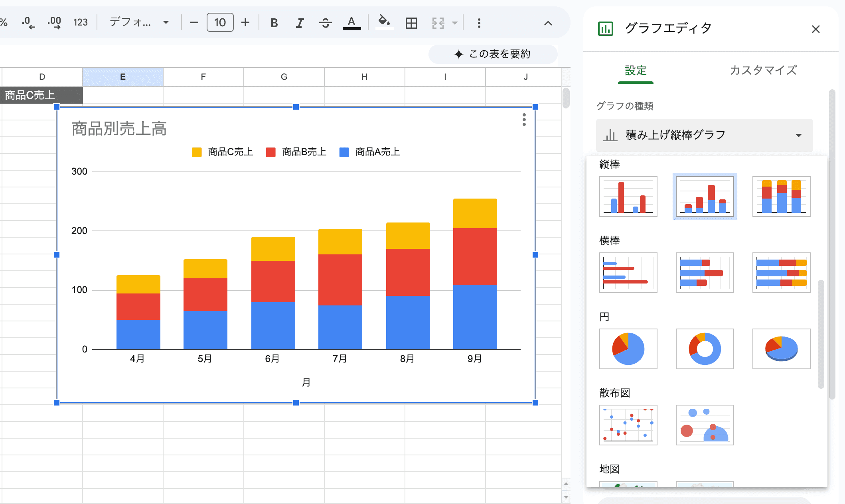Screen dimensions: 845x504
Task: Toggle bold formatting
Action: (274, 23)
